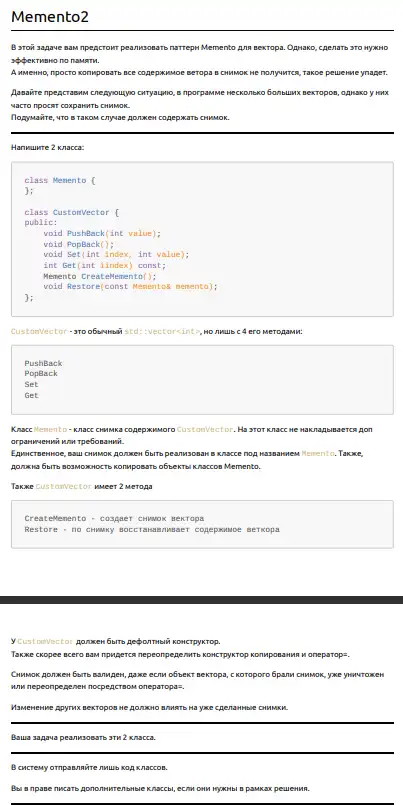The height and width of the screenshot is (805, 403).
Task: Click the 'Restore - по снимку' description line
Action: pyautogui.click(x=152, y=529)
